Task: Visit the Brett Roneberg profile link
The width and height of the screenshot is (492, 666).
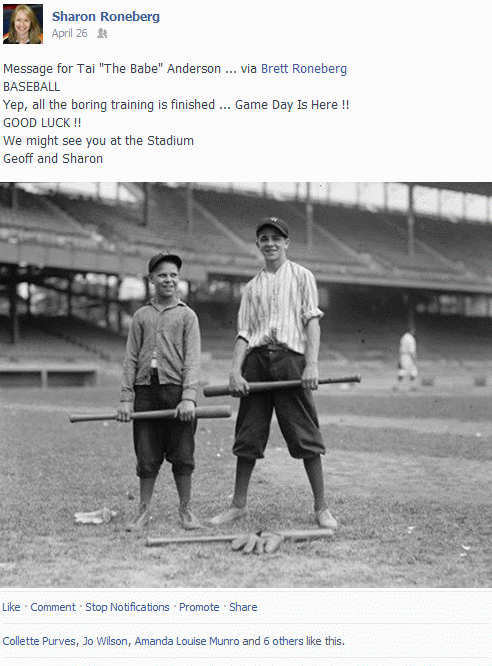Action: pos(304,69)
